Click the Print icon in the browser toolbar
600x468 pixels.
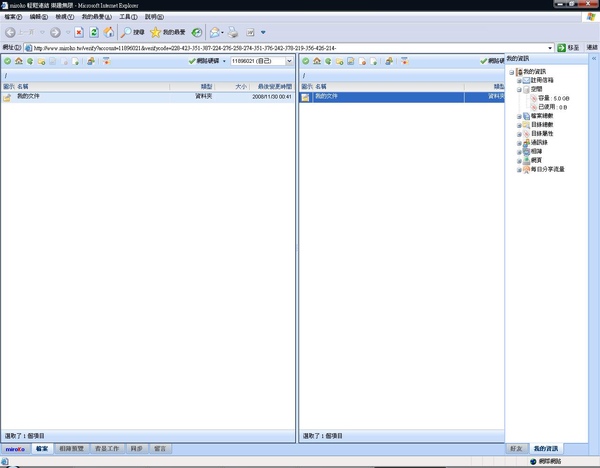(233, 33)
